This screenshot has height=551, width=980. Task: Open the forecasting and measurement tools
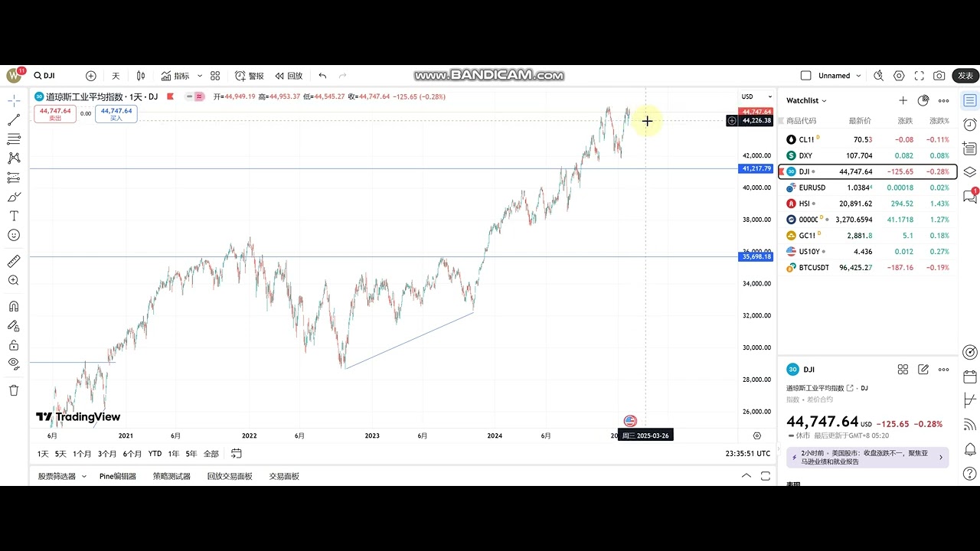(x=14, y=178)
